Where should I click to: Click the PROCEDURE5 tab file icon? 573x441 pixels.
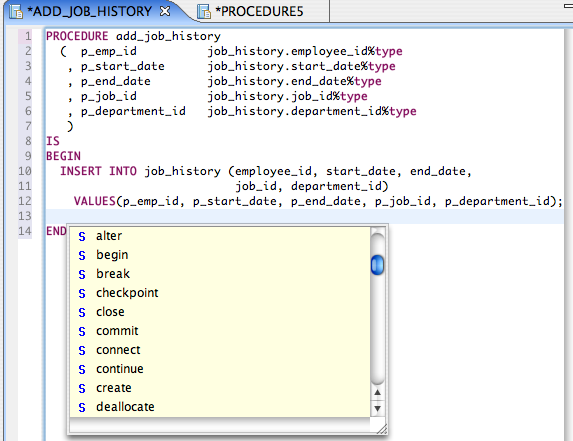pos(204,12)
